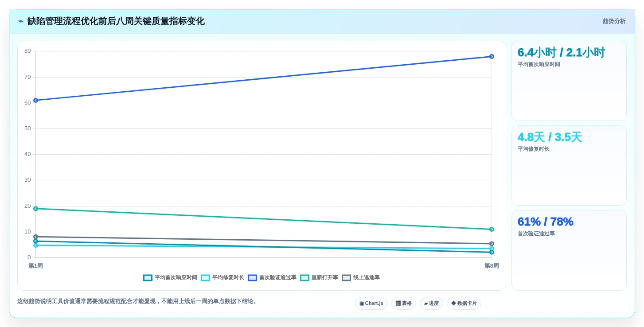Select 重新打开率 data point at 第1周
644x327 pixels.
(35, 208)
